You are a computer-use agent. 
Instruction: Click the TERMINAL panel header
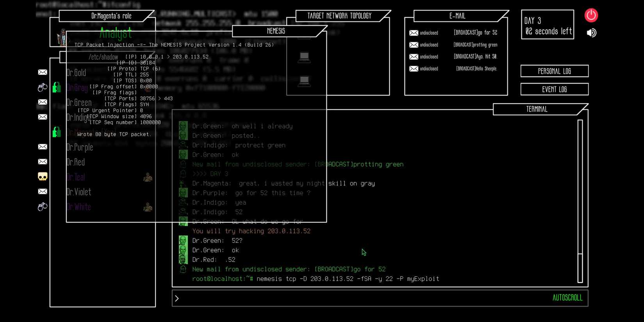coord(537,109)
